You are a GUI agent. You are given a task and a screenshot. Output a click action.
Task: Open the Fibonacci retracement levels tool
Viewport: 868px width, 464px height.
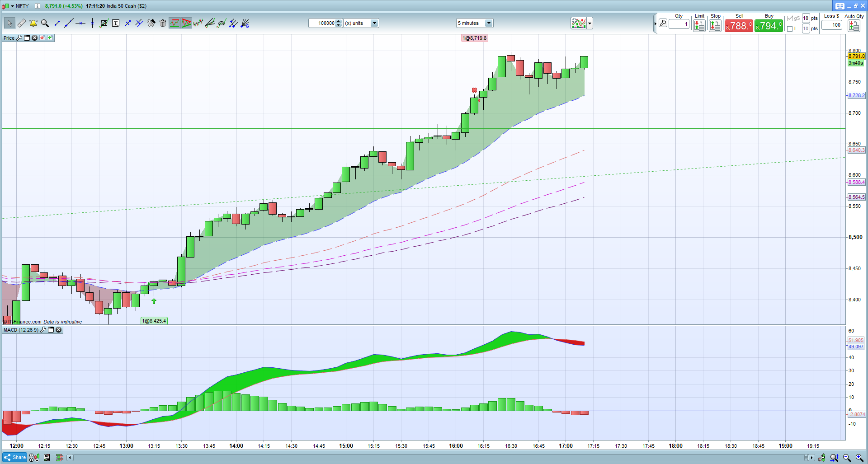pyautogui.click(x=104, y=23)
